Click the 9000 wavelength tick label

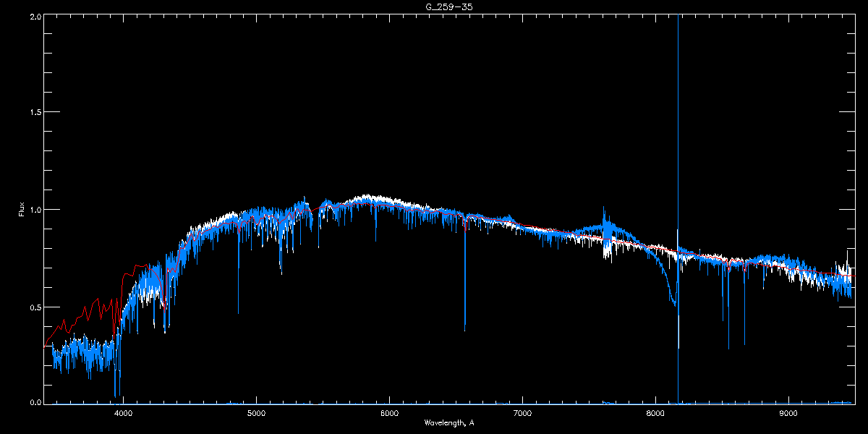coord(788,414)
